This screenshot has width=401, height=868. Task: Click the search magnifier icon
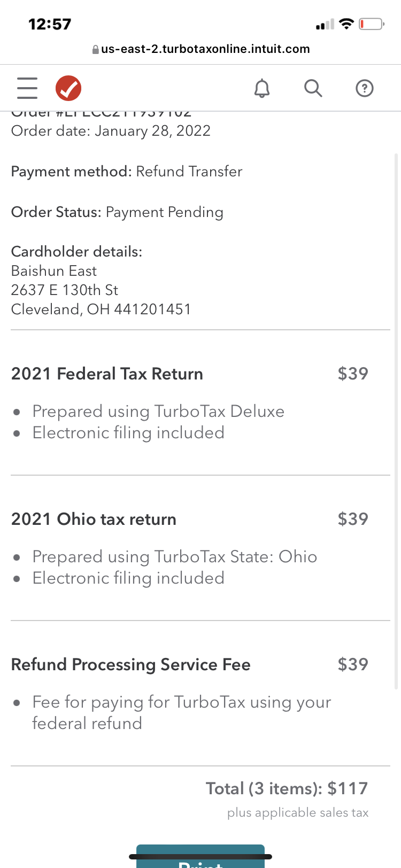pos(313,88)
